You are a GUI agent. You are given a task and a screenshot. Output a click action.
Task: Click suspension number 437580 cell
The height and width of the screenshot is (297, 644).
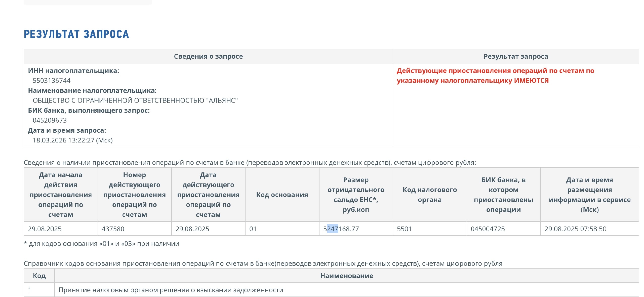113,229
